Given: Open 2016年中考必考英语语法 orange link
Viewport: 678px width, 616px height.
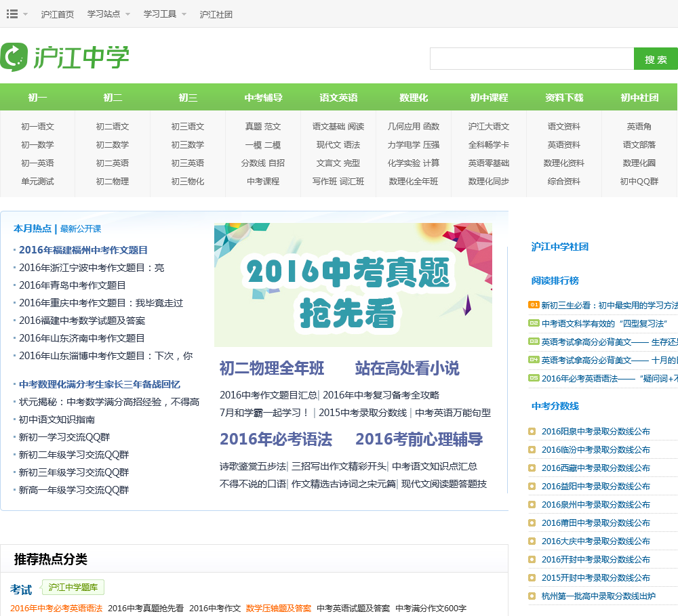Looking at the screenshot, I should 56,609.
